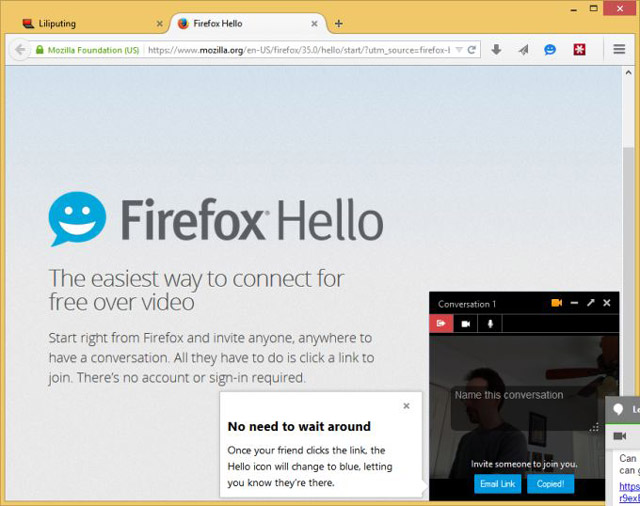Mute the microphone in Conversation 1
The width and height of the screenshot is (640, 506).
pos(490,324)
